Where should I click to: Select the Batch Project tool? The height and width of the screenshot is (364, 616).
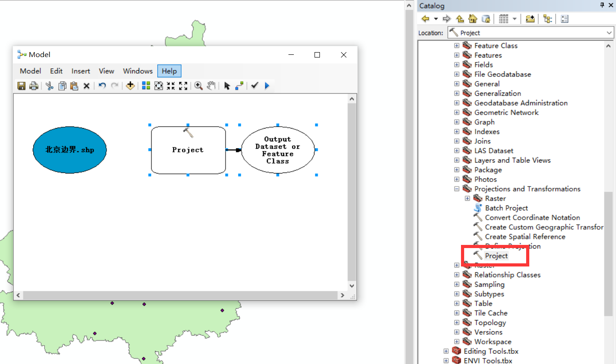point(506,208)
